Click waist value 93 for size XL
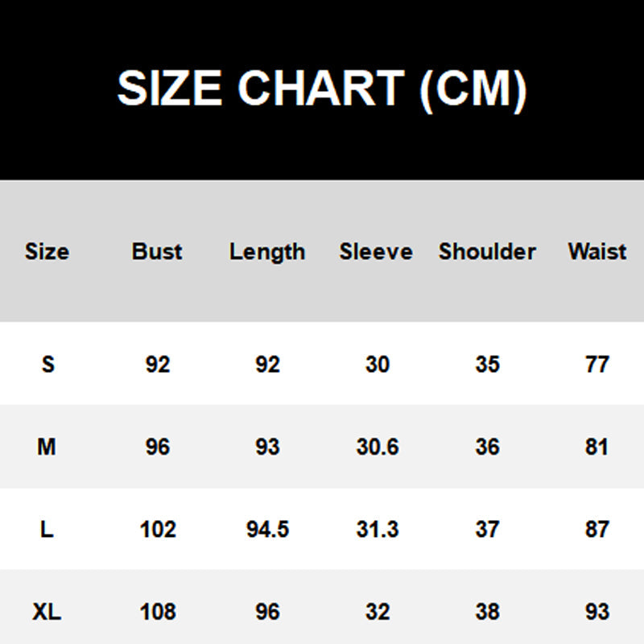644x644 pixels. (597, 612)
